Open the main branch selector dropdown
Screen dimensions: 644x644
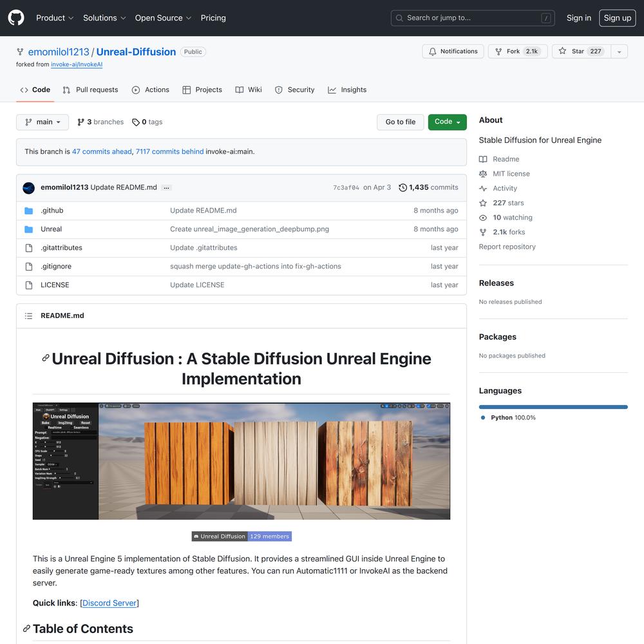tap(43, 122)
